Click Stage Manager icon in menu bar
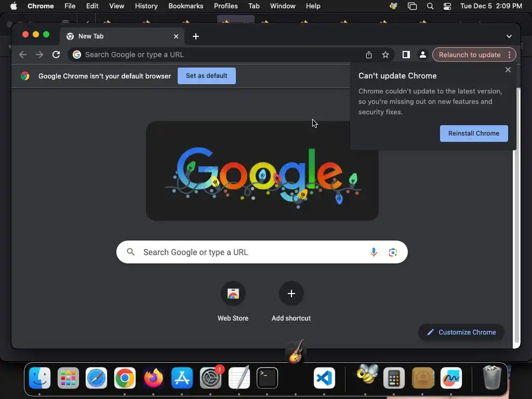 pyautogui.click(x=412, y=6)
